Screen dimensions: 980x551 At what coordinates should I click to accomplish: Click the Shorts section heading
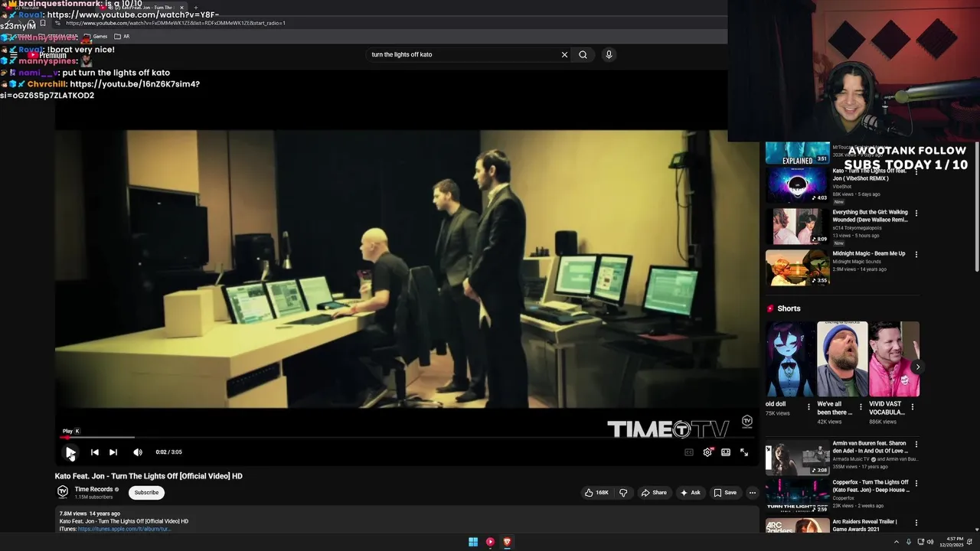pyautogui.click(x=789, y=308)
